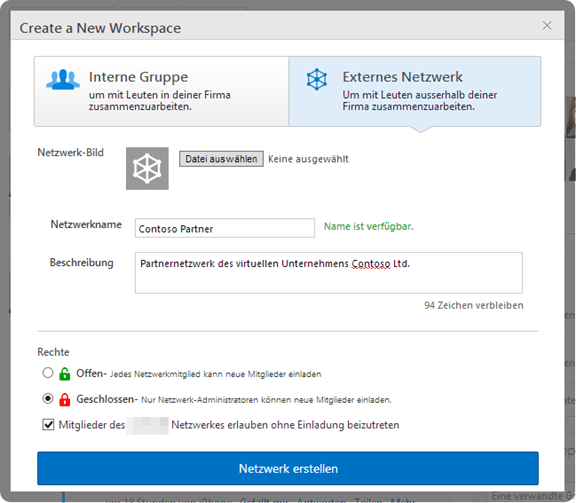Click the 94 Zeichen verbleiben counter

[474, 305]
